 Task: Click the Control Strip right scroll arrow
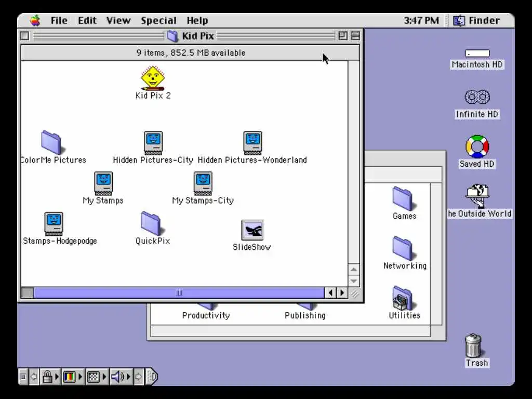point(138,377)
